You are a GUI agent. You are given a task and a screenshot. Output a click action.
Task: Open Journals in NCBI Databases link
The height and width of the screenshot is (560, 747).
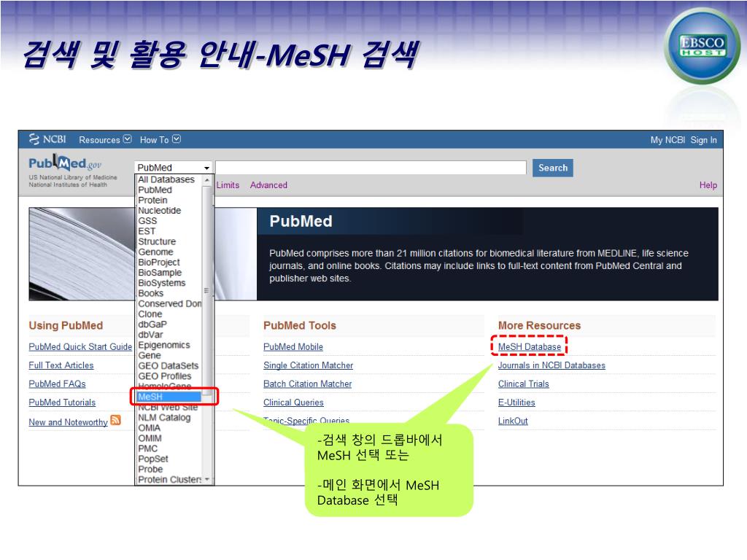551,365
